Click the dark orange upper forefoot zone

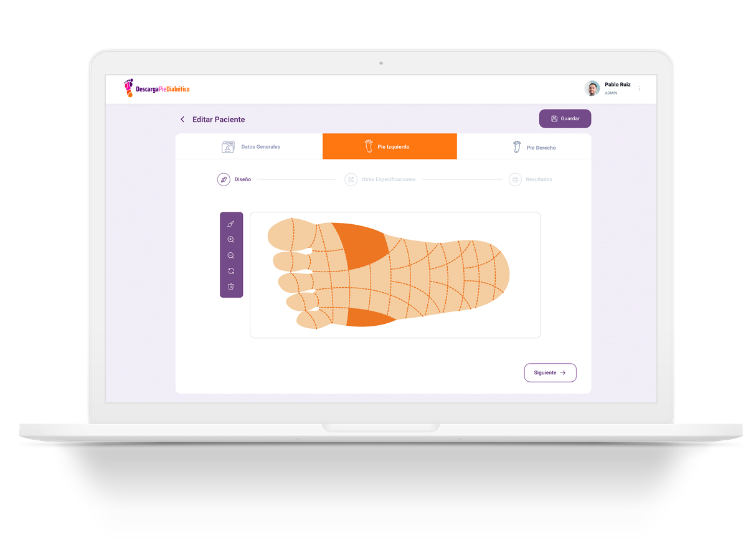[x=360, y=245]
